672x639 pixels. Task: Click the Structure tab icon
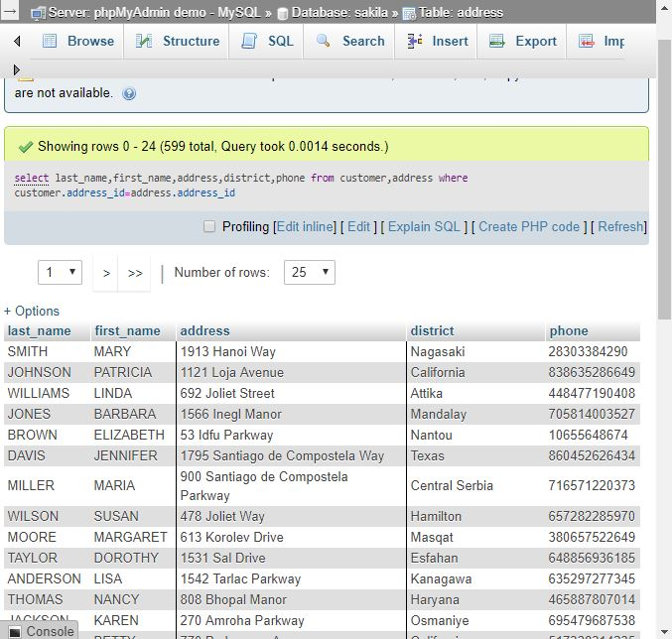[144, 41]
